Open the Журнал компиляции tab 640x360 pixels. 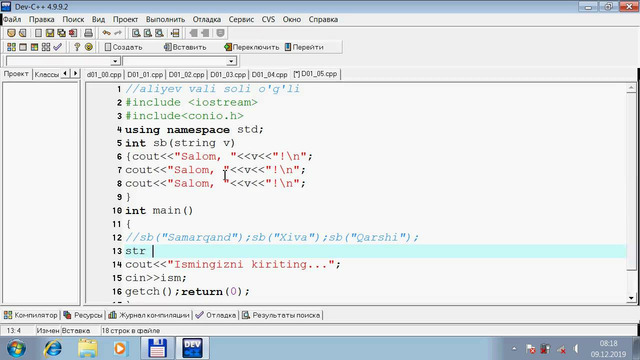(x=149, y=315)
